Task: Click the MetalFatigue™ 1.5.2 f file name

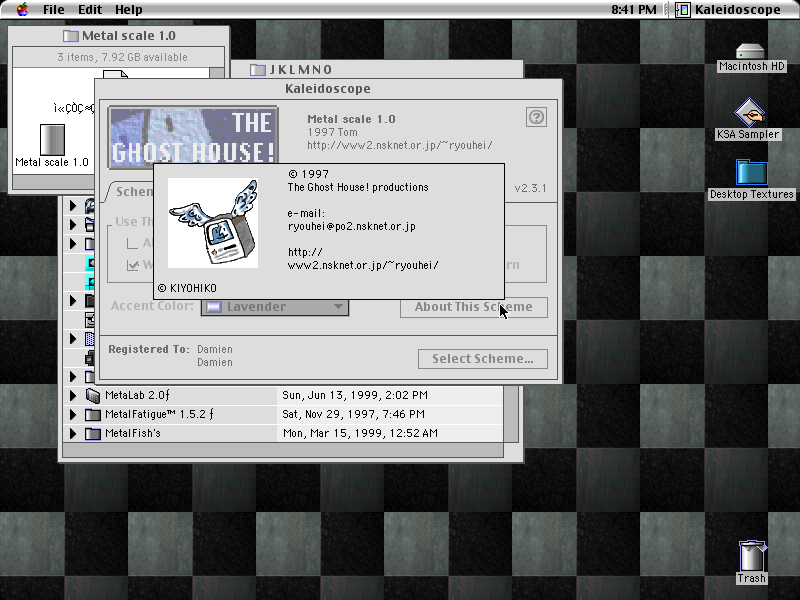Action: [x=159, y=414]
